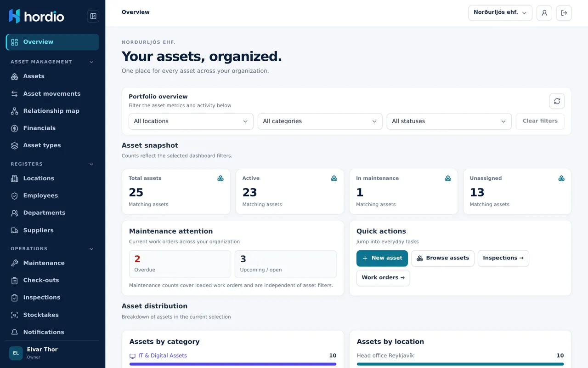Click the EL user avatar

pos(16,353)
